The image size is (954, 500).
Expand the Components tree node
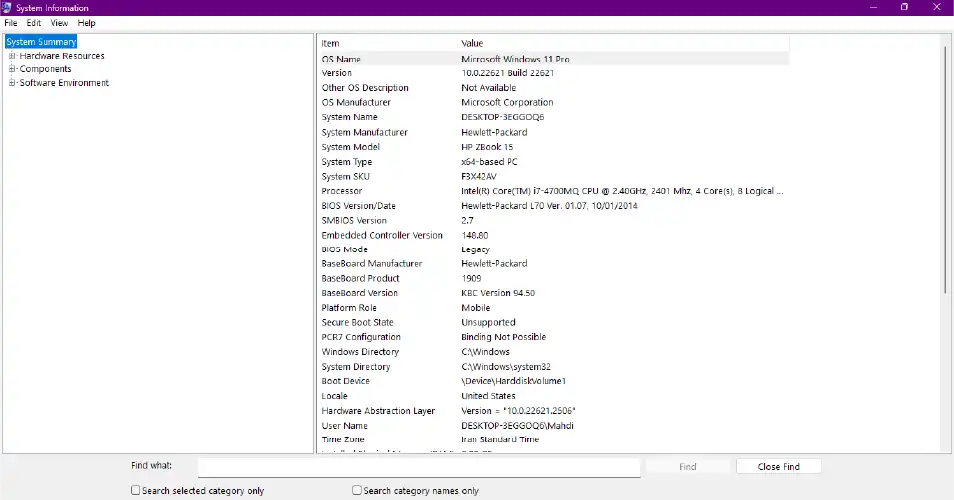[12, 69]
